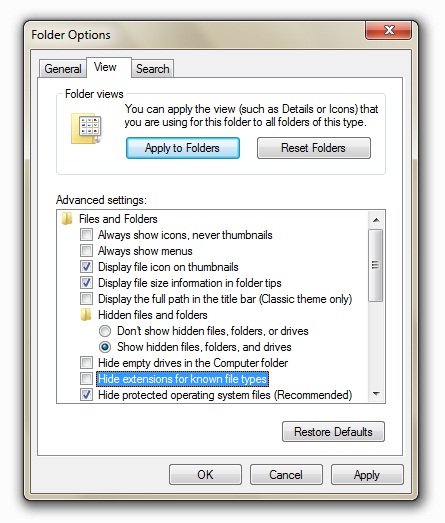Click the scroll up arrow in Advanced settings

click(x=376, y=220)
